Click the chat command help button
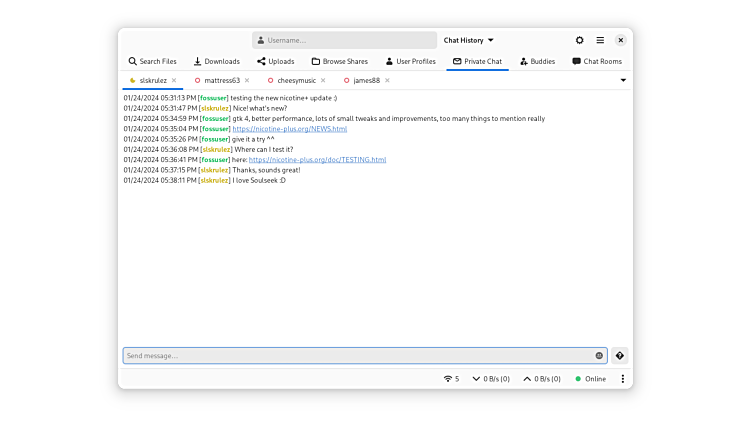This screenshot has height=423, width=752. 620,356
